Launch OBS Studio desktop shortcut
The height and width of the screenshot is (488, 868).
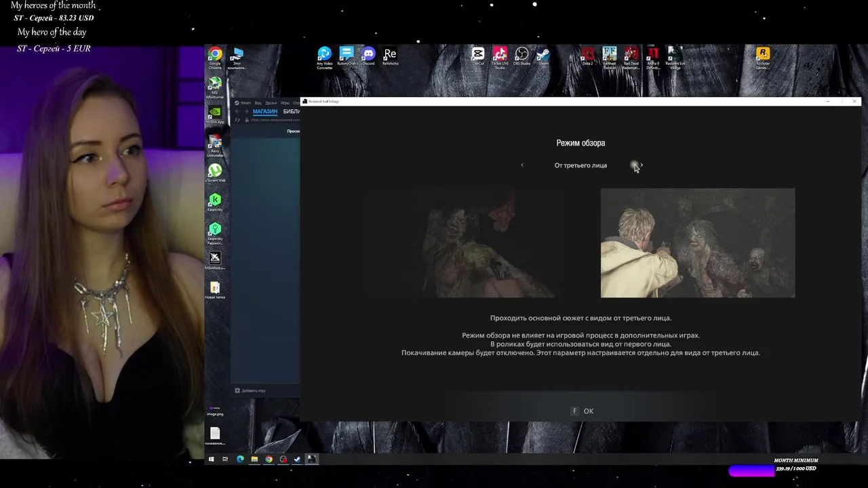(521, 57)
